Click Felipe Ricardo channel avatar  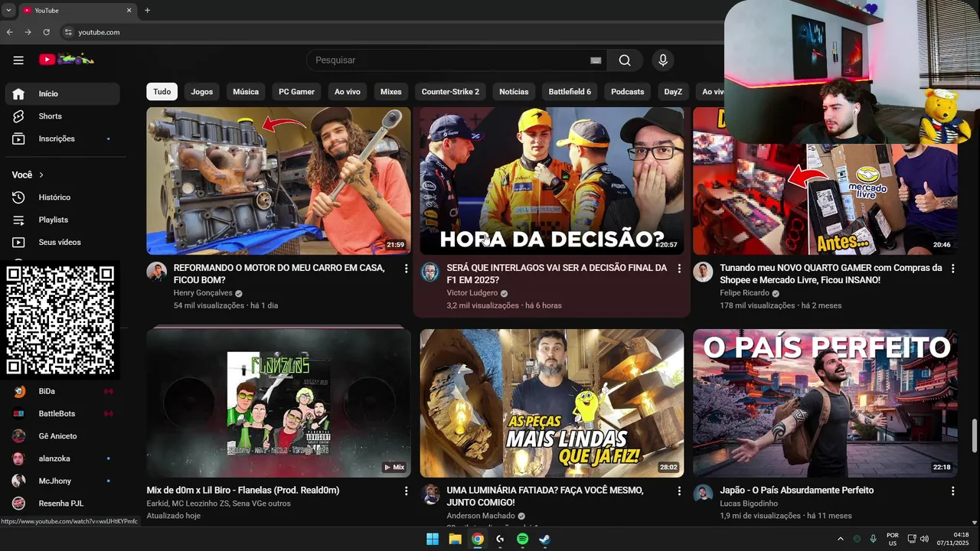click(703, 272)
